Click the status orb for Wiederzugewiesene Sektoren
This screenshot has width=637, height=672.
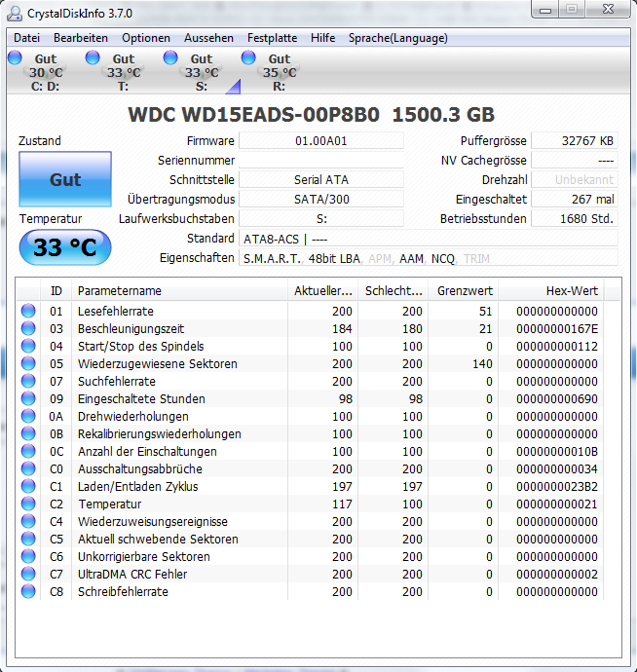point(28,363)
